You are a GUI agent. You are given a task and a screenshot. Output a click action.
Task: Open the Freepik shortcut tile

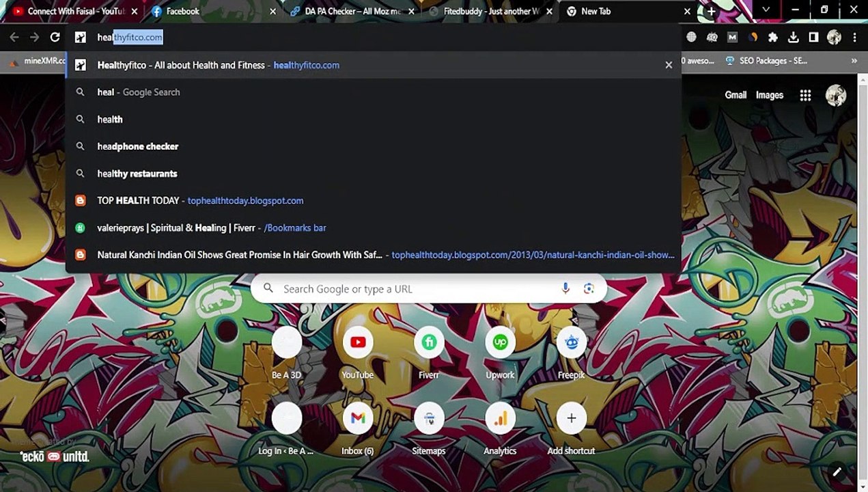click(x=571, y=353)
